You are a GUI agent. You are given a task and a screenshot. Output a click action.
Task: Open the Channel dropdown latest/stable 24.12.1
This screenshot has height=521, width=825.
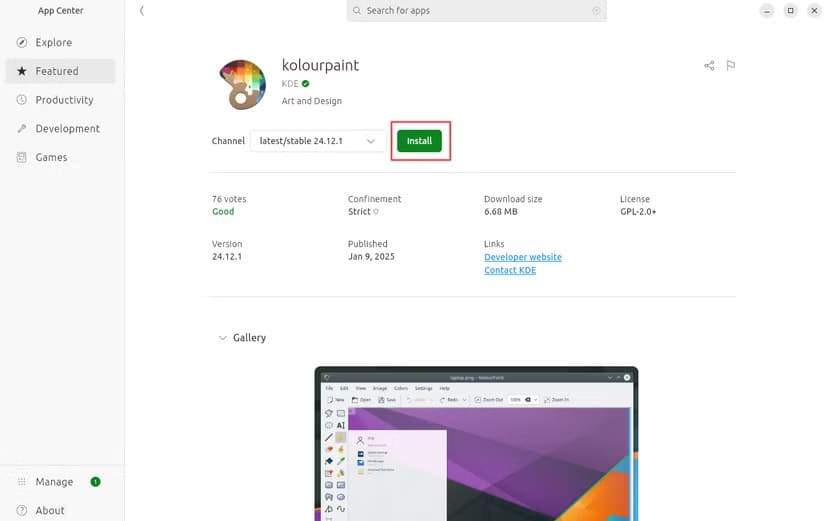pyautogui.click(x=317, y=141)
